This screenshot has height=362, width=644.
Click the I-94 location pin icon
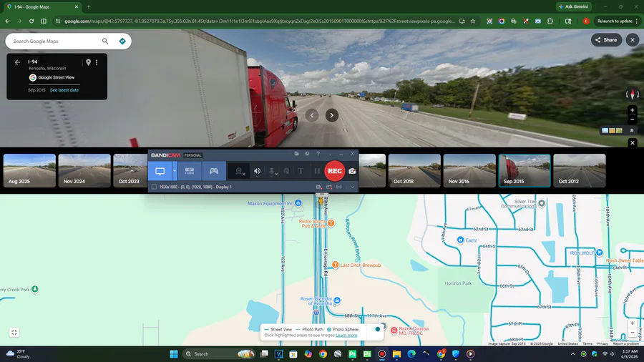point(88,62)
